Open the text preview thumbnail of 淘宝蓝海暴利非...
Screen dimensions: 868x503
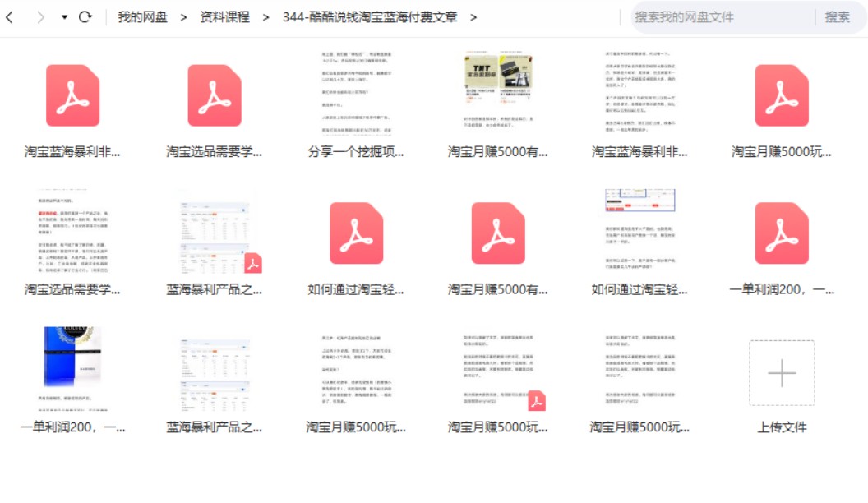pos(640,92)
